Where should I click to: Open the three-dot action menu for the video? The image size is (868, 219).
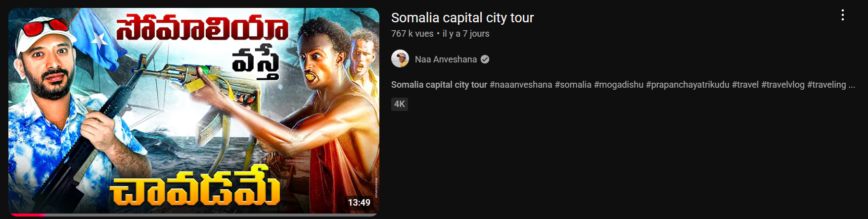pyautogui.click(x=842, y=15)
